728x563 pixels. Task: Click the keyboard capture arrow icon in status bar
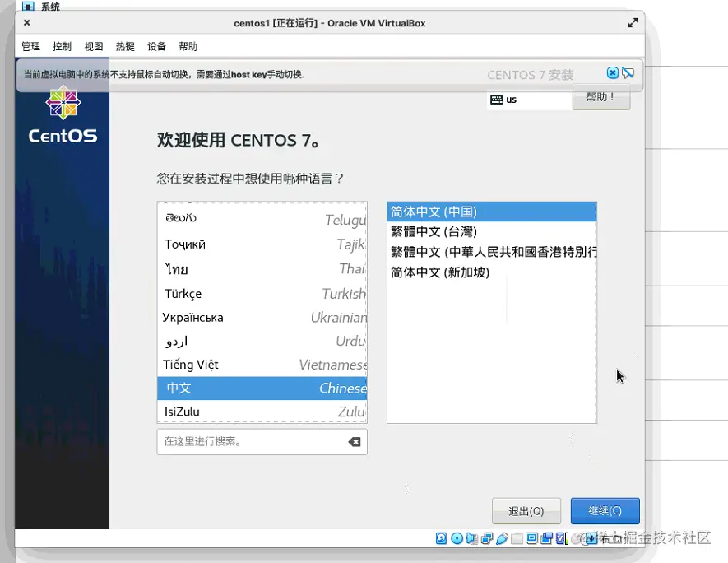(x=591, y=538)
